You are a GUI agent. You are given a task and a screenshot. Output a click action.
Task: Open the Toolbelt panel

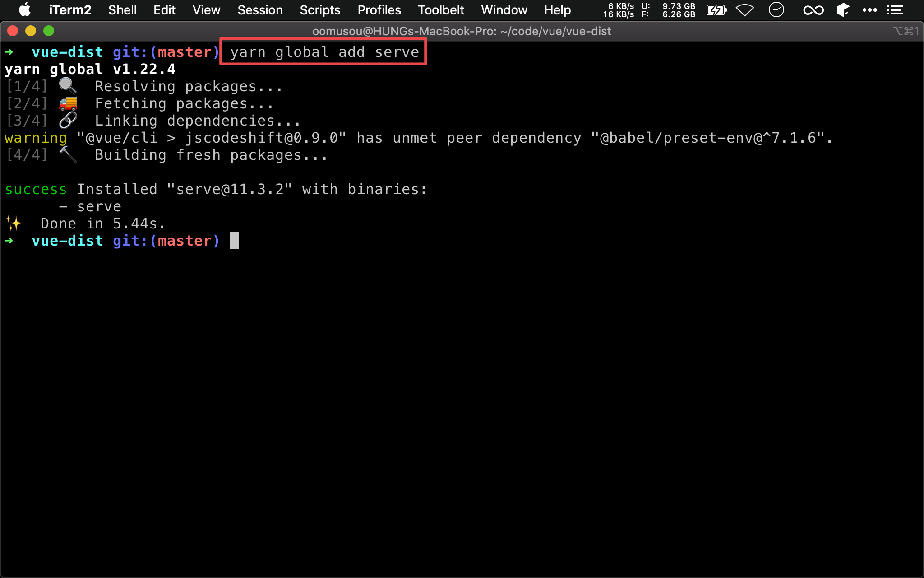click(439, 10)
